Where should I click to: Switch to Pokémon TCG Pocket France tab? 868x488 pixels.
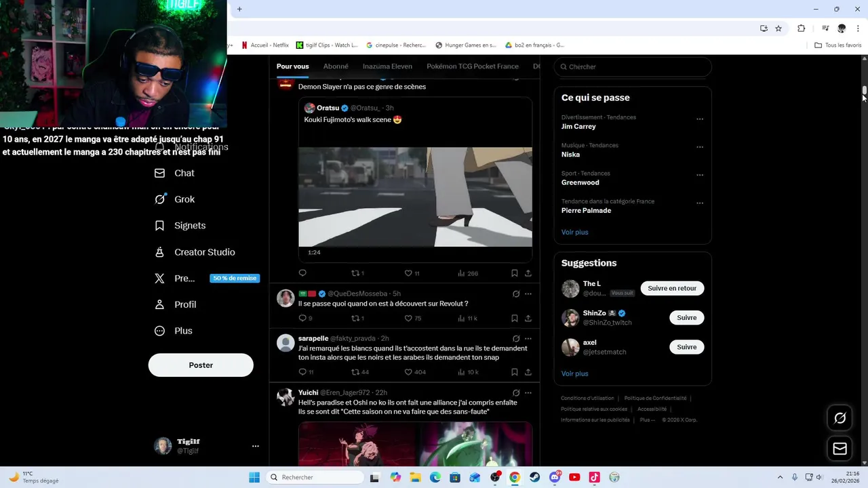[x=473, y=66]
